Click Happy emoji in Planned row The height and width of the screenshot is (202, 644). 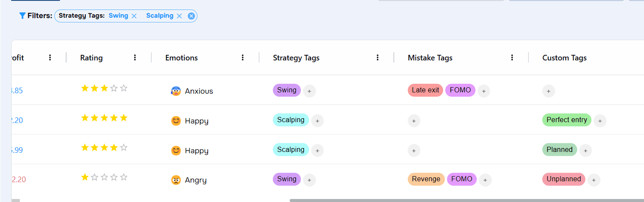175,151
